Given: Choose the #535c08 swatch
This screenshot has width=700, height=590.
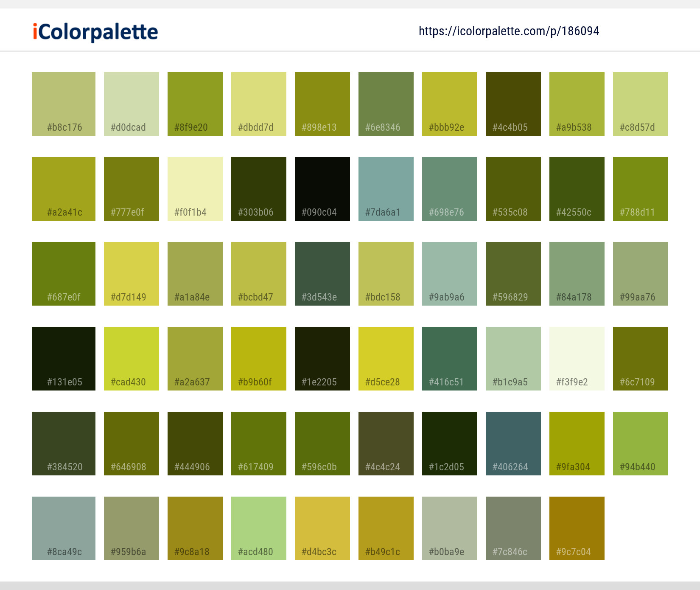Looking at the screenshot, I should coord(513,189).
